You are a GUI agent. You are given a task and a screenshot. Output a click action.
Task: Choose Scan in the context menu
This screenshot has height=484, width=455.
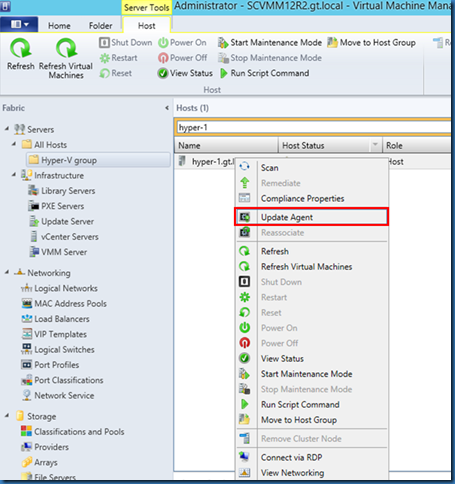pos(311,168)
